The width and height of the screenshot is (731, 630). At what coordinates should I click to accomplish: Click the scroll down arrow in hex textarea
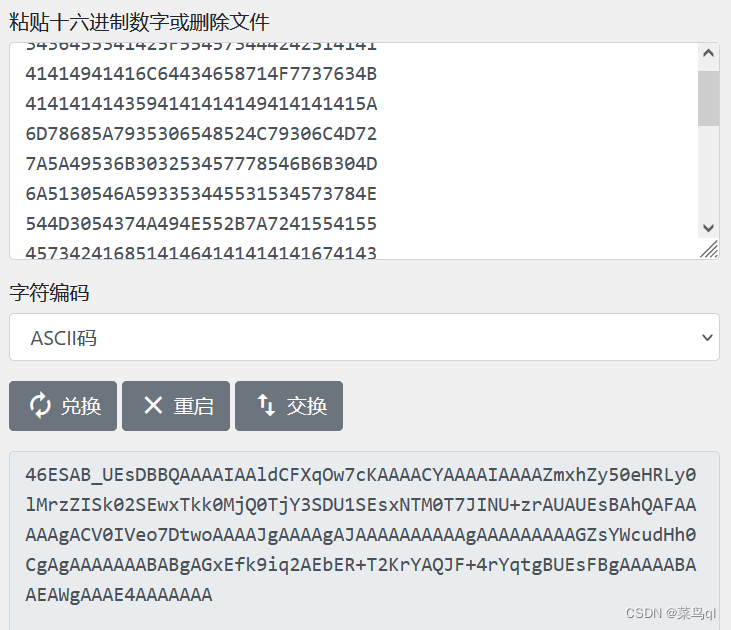708,228
